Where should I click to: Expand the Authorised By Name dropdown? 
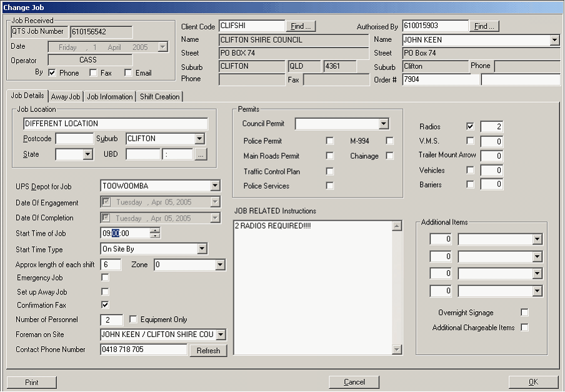coord(554,40)
